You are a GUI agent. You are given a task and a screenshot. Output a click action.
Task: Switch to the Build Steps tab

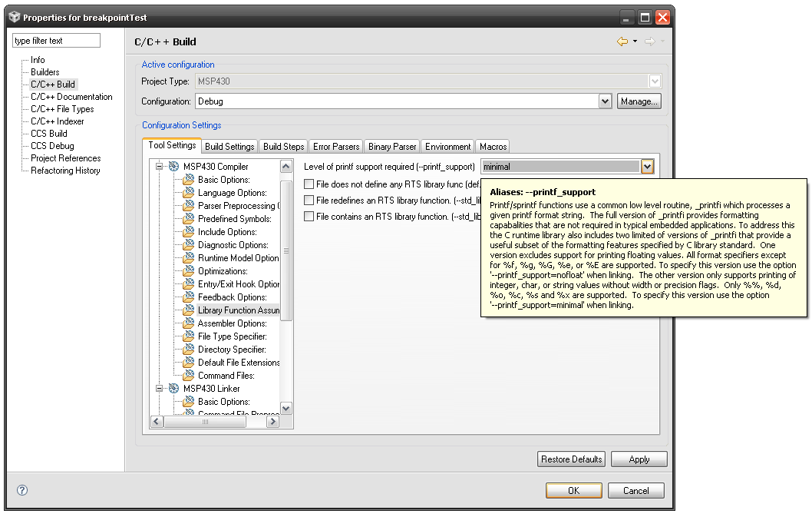point(283,147)
